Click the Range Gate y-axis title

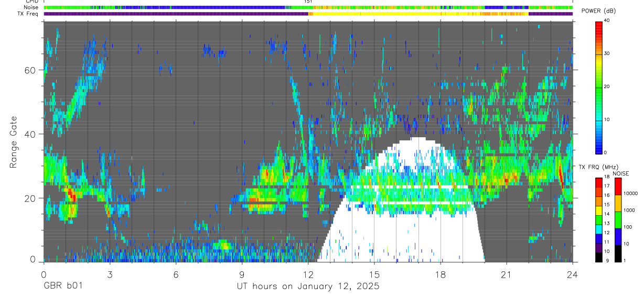coord(14,142)
